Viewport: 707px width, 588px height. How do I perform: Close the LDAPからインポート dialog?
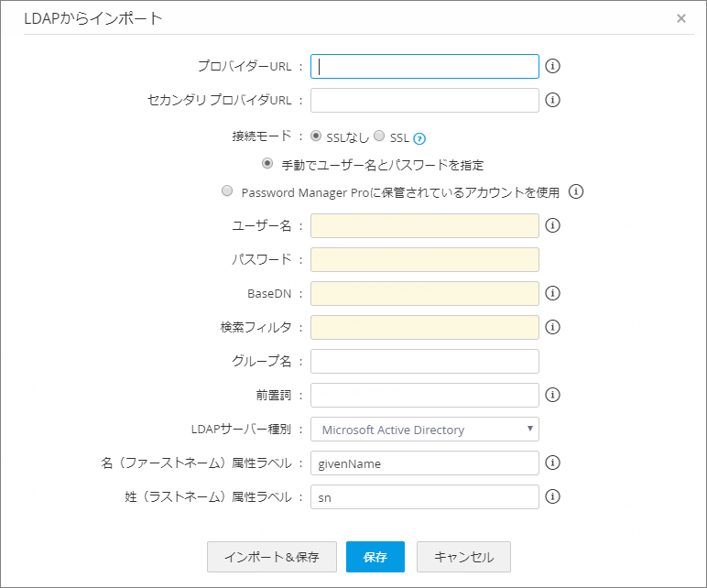click(681, 18)
